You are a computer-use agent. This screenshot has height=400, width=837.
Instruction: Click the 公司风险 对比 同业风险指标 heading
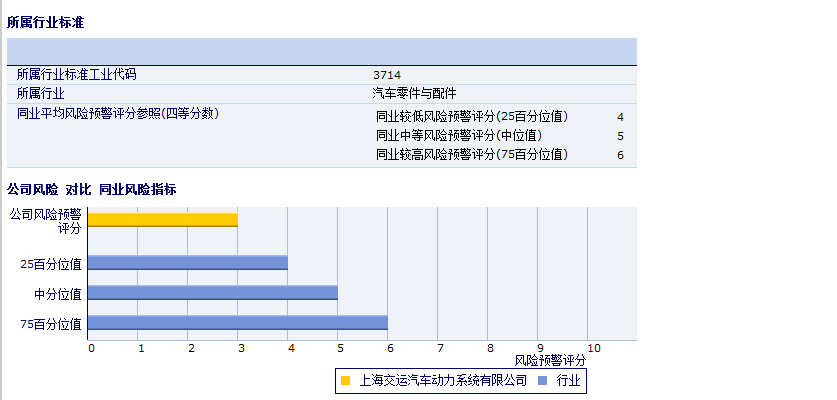click(92, 190)
